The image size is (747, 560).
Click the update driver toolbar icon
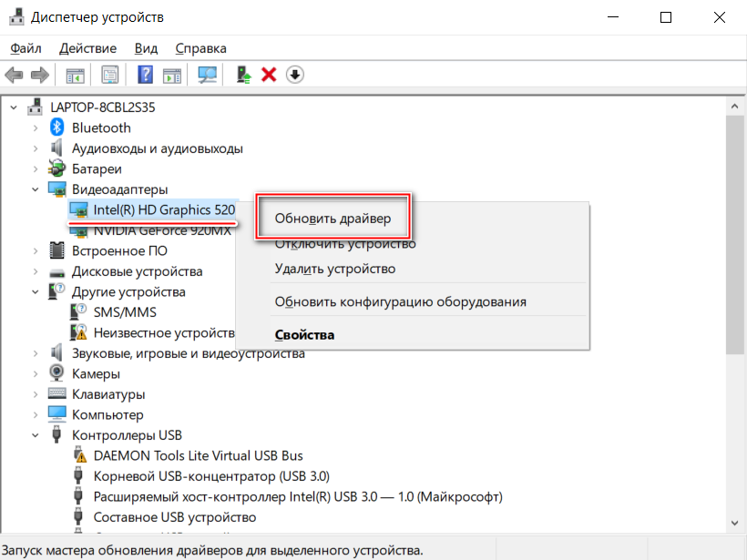point(243,75)
